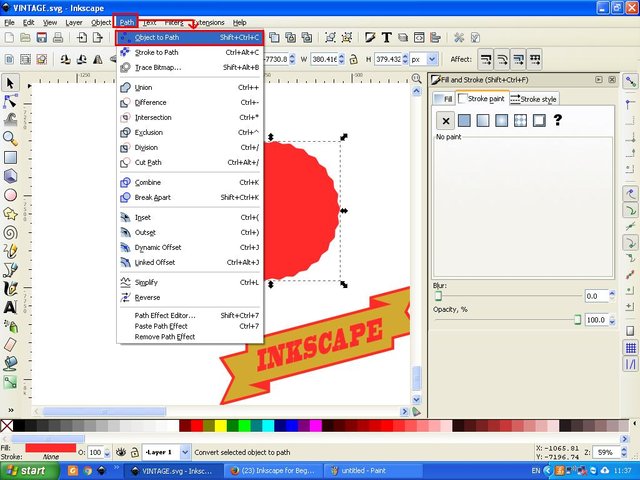Viewport: 640px width, 480px height.
Task: Toggle Layer 1 lock icon
Action: [x=134, y=452]
